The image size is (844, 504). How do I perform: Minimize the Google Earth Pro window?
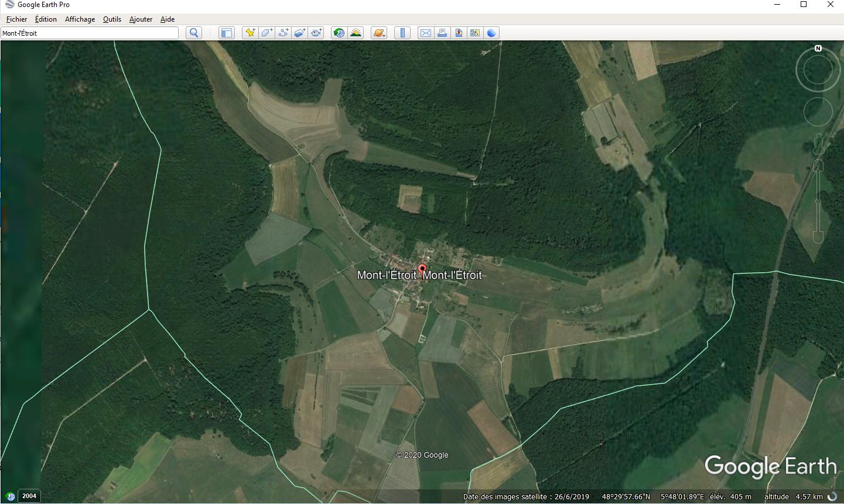[777, 5]
